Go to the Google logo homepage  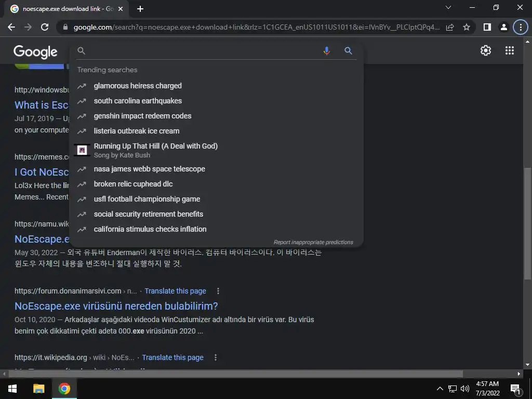coord(35,51)
